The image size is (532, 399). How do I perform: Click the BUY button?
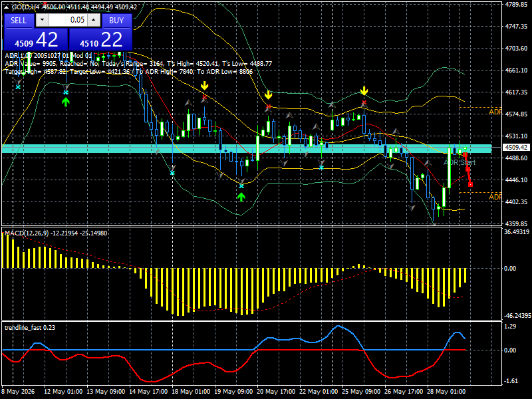click(116, 21)
